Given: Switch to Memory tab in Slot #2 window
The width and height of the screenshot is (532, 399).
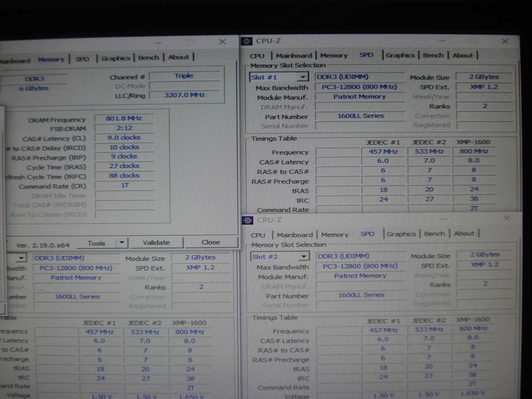Looking at the screenshot, I should 335,234.
